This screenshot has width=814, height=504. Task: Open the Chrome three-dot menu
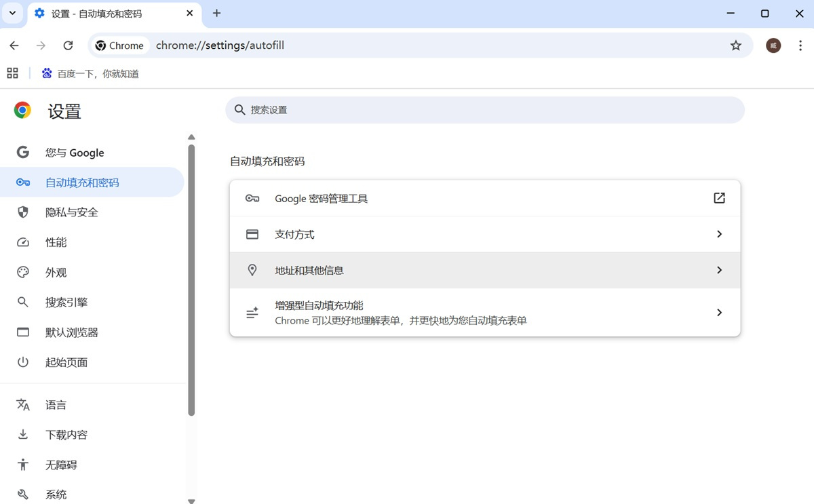(800, 45)
